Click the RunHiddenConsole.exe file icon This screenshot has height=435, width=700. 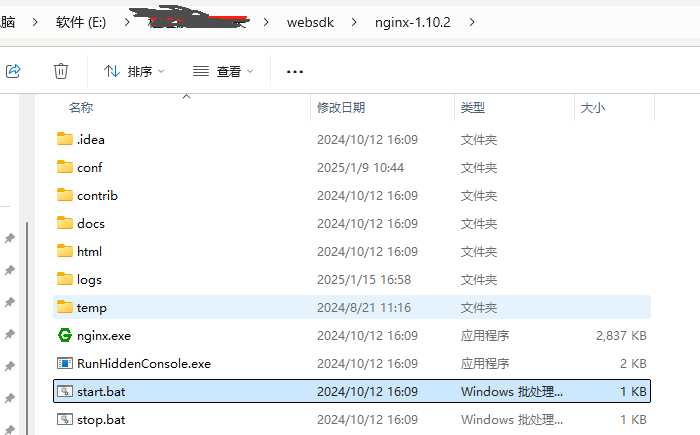65,363
